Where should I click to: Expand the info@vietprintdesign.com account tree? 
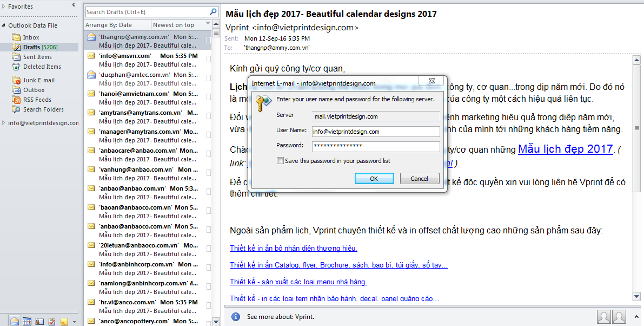4,123
